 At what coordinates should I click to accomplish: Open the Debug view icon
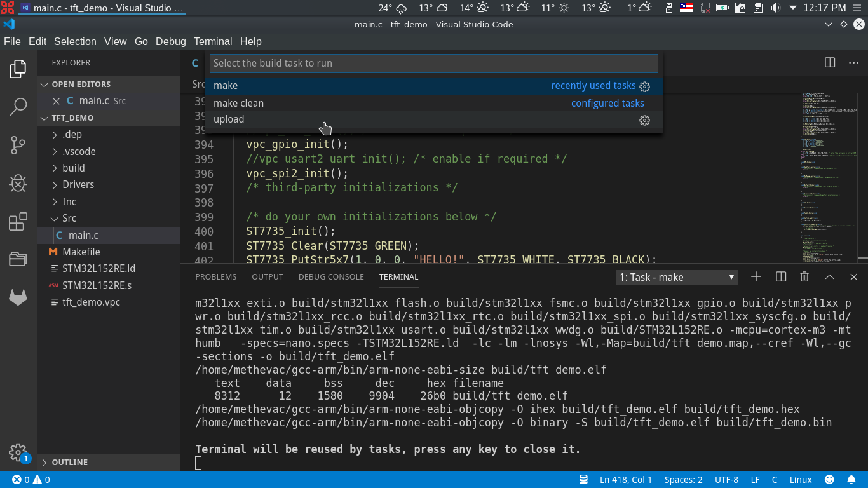point(18,184)
